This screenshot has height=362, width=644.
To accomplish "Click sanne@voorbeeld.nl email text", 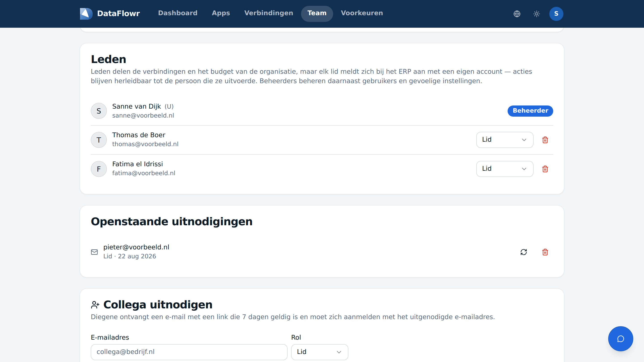I will pyautogui.click(x=143, y=116).
